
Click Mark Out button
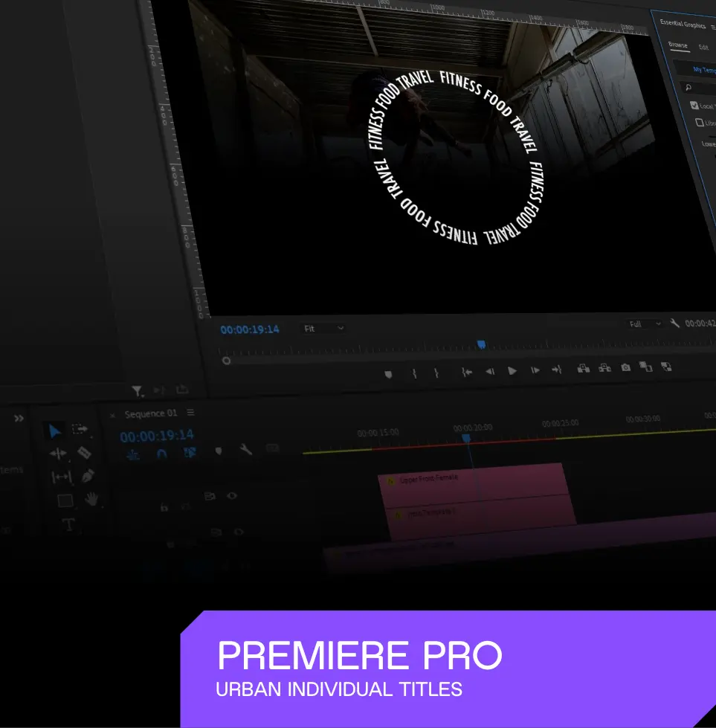[x=436, y=373]
